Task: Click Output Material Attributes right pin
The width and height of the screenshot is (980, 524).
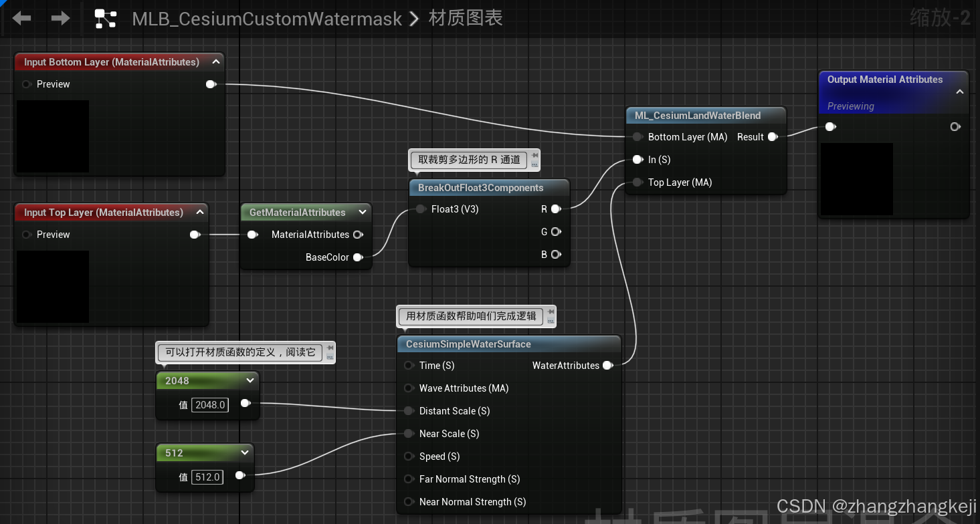Action: click(x=955, y=127)
